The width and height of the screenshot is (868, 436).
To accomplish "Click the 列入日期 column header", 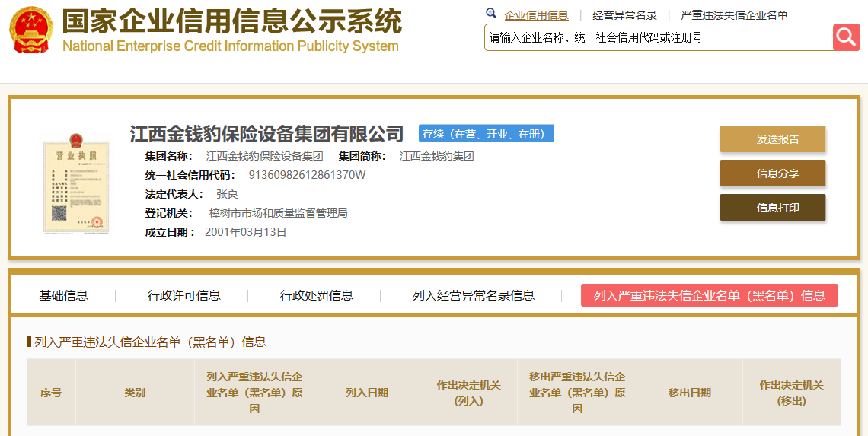I will pyautogui.click(x=366, y=393).
